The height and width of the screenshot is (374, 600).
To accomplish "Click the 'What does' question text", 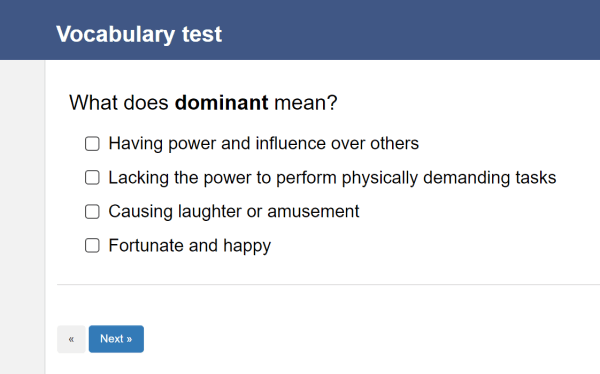I will pyautogui.click(x=119, y=103).
